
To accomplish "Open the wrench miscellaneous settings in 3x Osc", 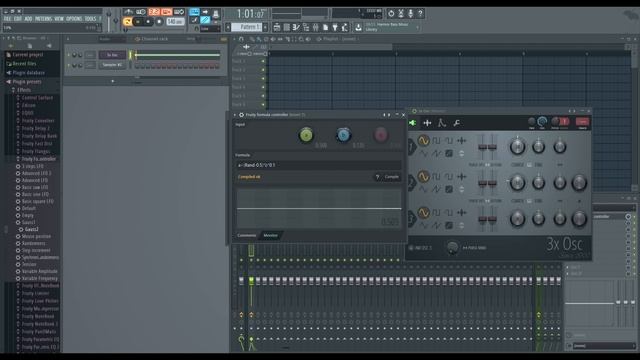I will (x=457, y=122).
